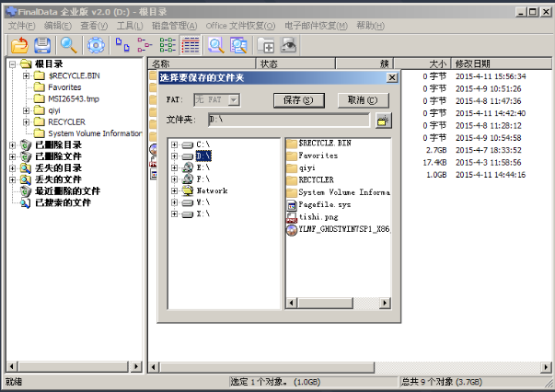Click the 文件夹 path input field

coord(289,120)
